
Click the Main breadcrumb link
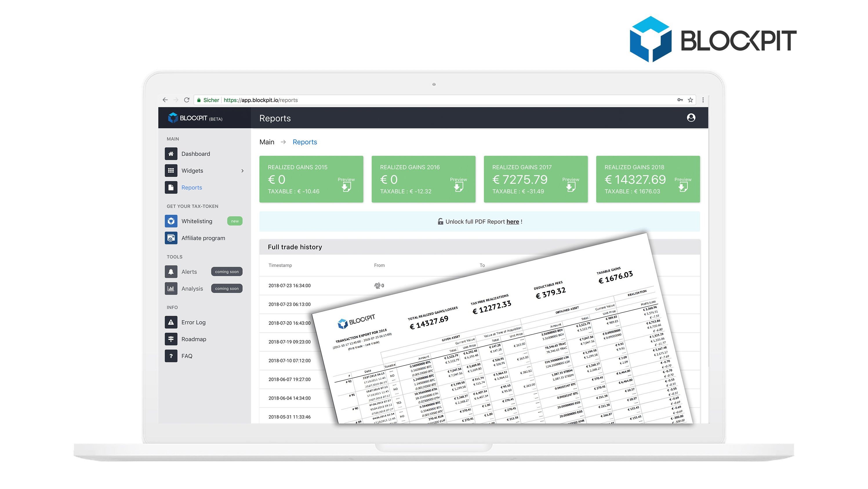(267, 142)
